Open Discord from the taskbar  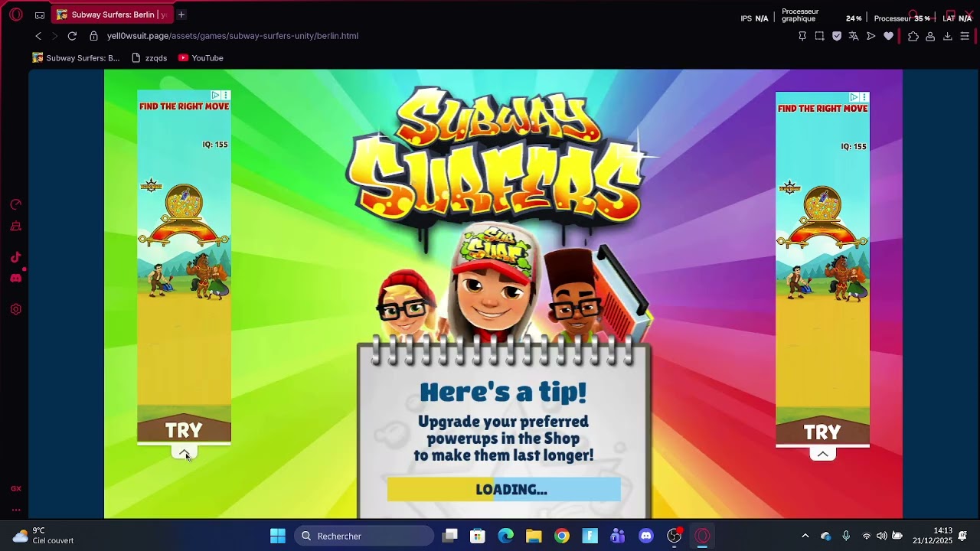pos(646,536)
